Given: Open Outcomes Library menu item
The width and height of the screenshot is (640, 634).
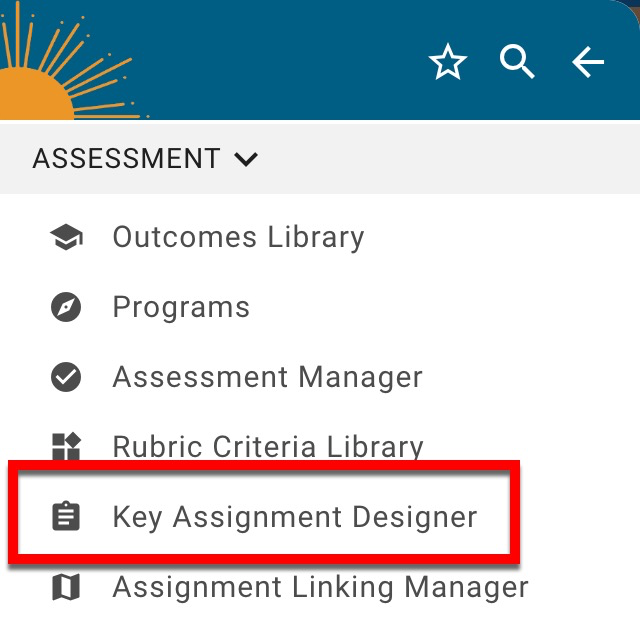Looking at the screenshot, I should [238, 238].
